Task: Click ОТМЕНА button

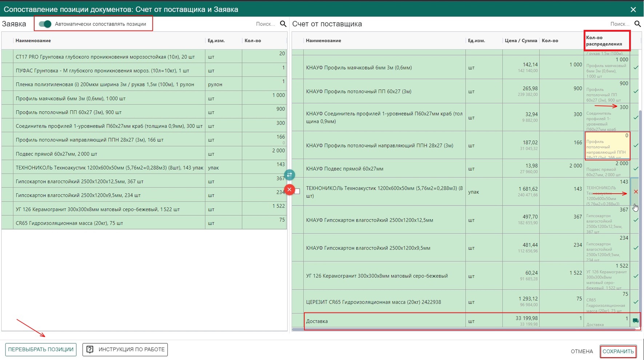Action: 582,351
